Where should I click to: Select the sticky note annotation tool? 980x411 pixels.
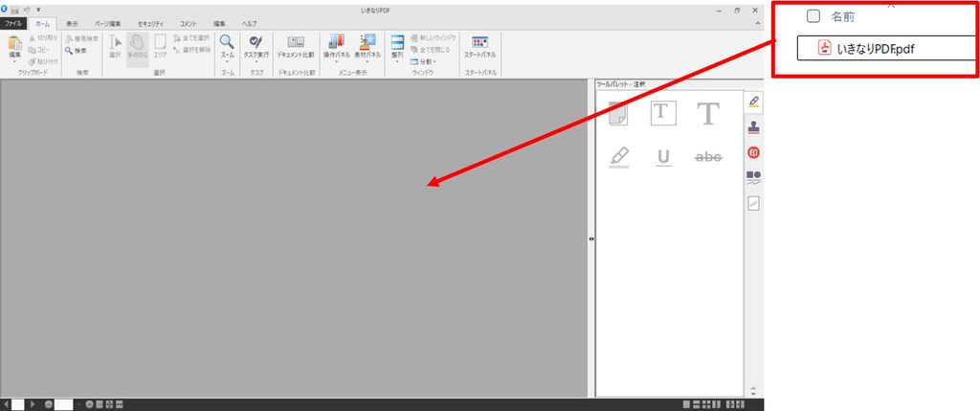617,114
